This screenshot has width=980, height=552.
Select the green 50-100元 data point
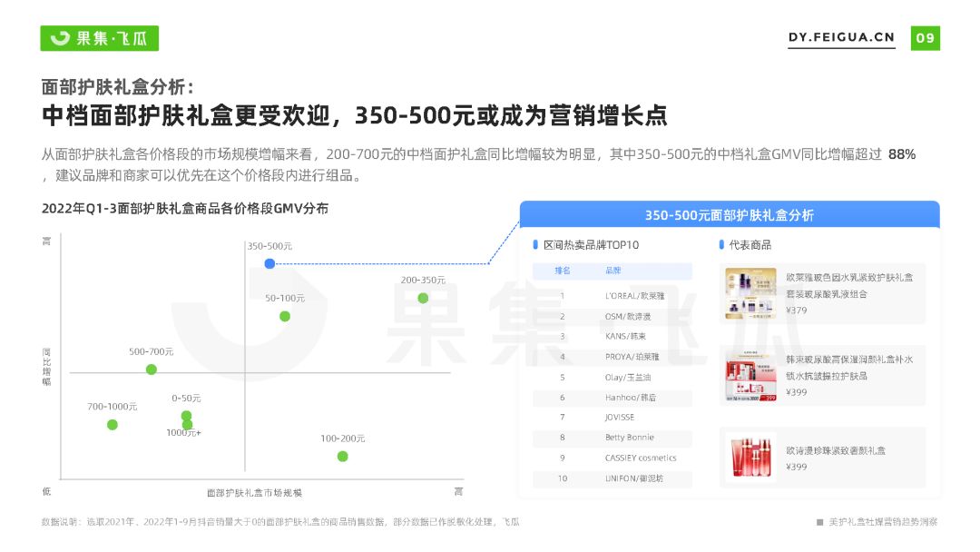click(x=285, y=316)
